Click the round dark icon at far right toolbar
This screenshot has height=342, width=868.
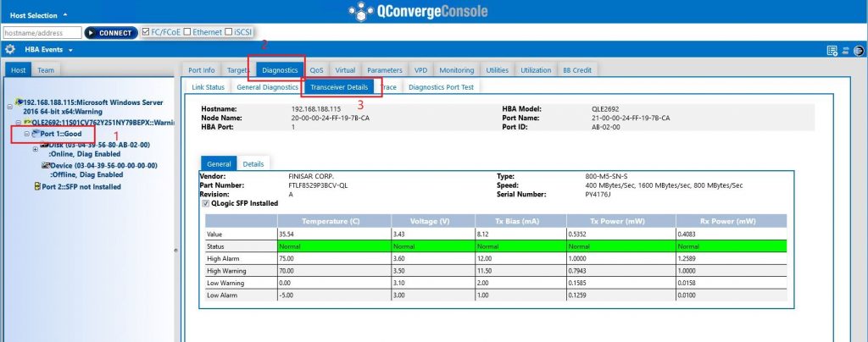pos(859,51)
